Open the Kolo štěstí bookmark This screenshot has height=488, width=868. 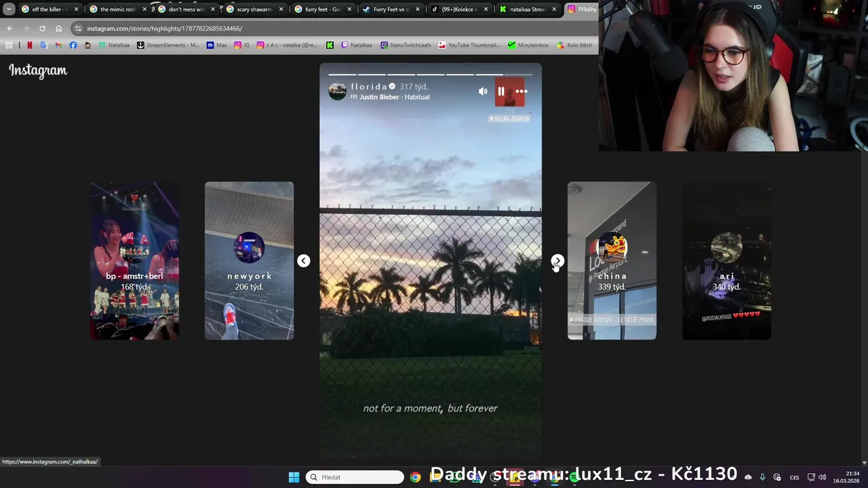point(575,45)
